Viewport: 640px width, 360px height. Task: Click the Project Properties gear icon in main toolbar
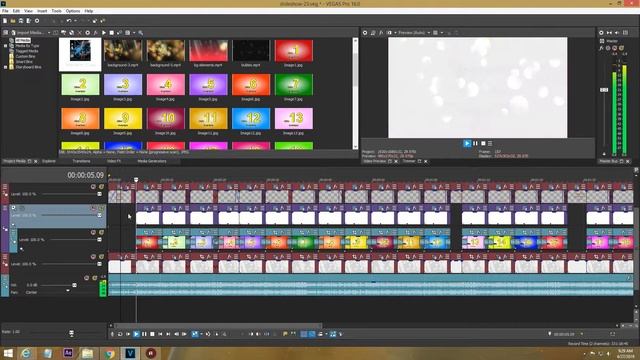coord(37,21)
